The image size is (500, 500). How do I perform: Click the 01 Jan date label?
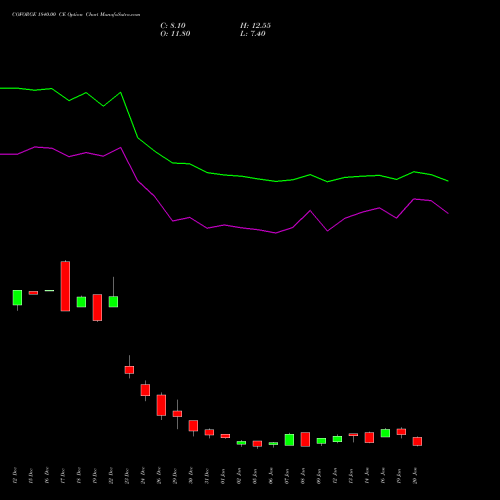point(222,476)
